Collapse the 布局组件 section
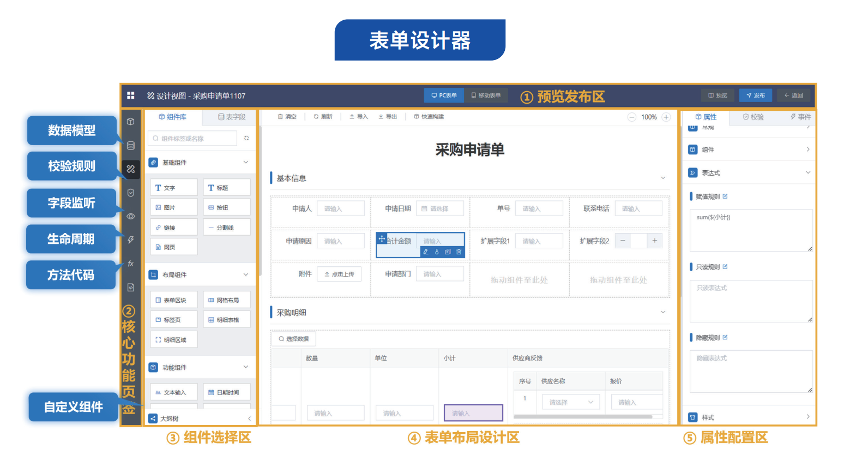This screenshot has width=868, height=466. coord(246,274)
